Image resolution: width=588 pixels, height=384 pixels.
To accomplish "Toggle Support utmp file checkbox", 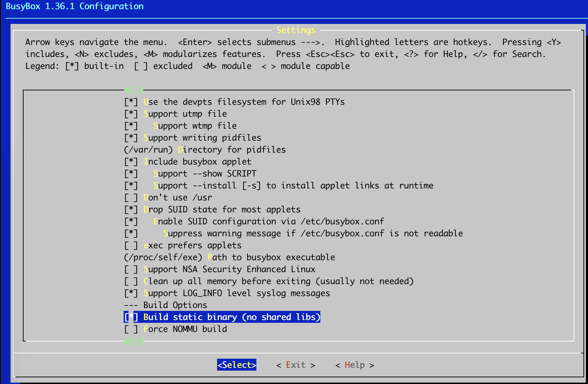I will 131,114.
